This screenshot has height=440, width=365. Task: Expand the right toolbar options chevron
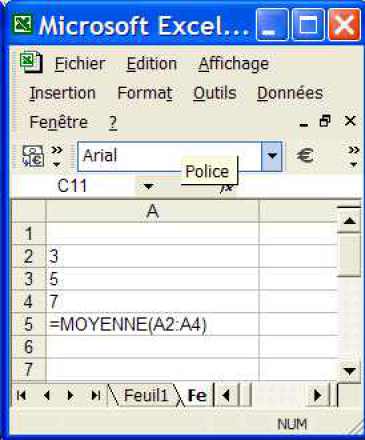pos(353,156)
